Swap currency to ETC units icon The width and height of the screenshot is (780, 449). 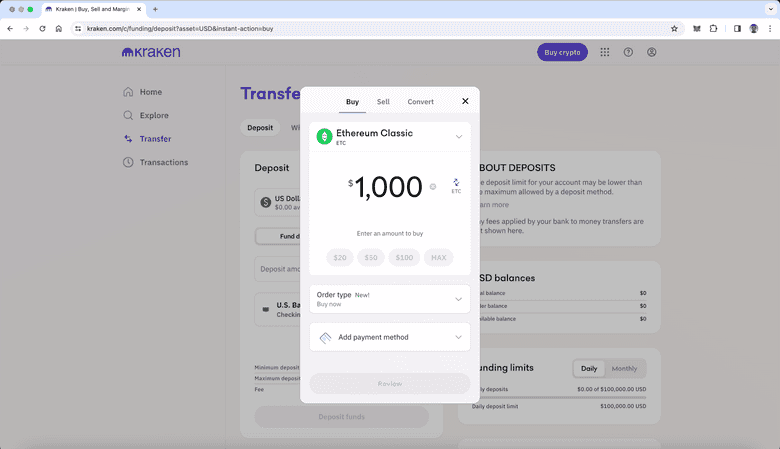click(456, 184)
